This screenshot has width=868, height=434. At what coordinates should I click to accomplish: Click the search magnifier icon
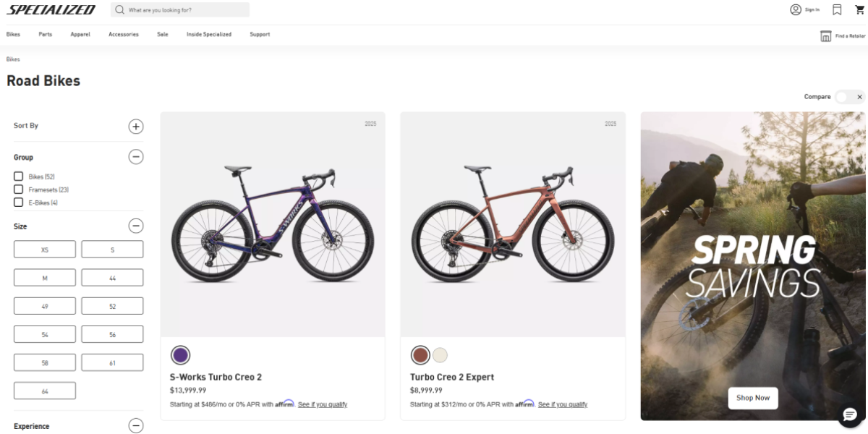coord(120,10)
